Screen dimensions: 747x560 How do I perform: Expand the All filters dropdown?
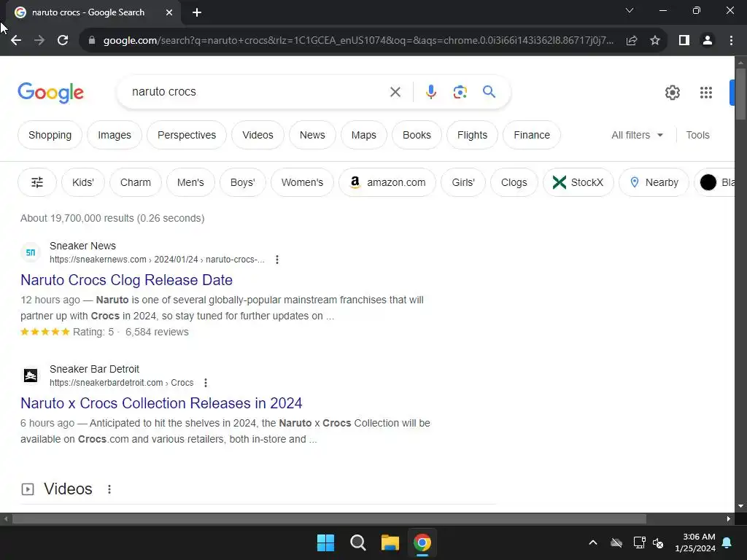pos(637,135)
